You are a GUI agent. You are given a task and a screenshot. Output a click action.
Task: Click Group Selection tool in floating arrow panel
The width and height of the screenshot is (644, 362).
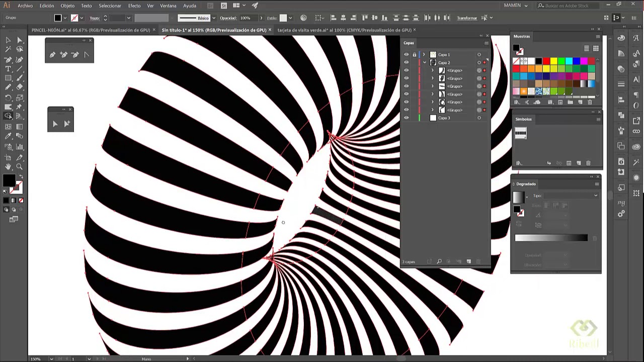66,124
